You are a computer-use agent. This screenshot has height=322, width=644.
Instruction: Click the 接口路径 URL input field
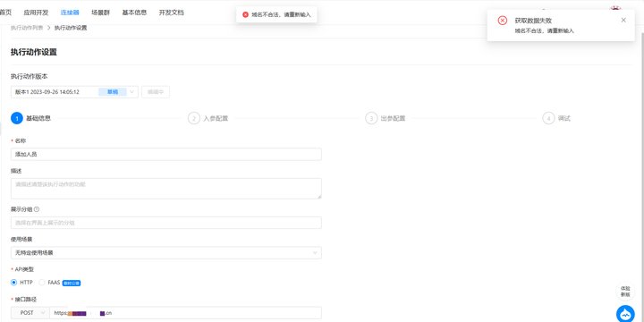tap(185, 313)
